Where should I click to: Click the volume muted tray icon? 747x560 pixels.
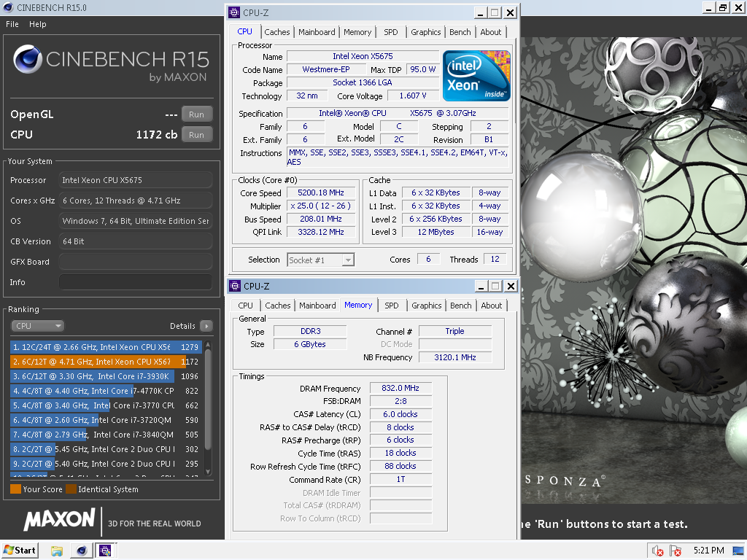click(x=658, y=551)
